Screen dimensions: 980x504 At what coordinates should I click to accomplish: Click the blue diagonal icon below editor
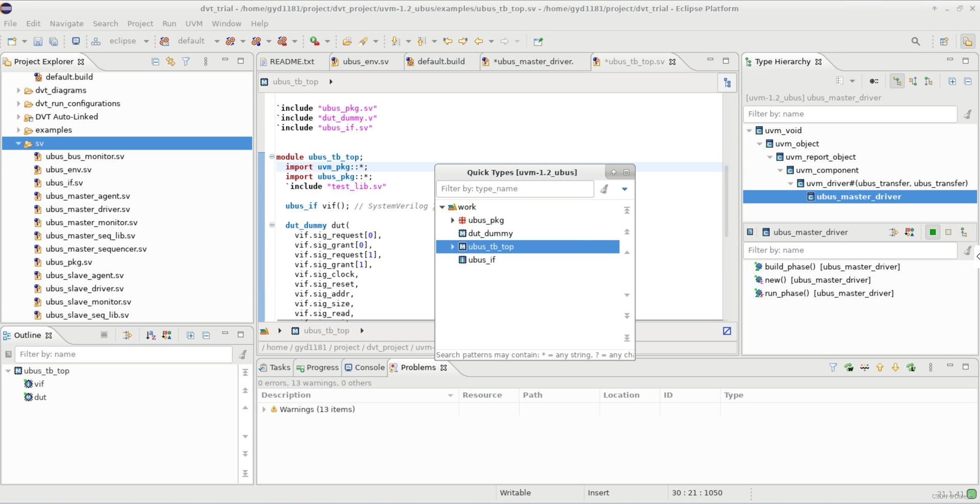pyautogui.click(x=727, y=331)
